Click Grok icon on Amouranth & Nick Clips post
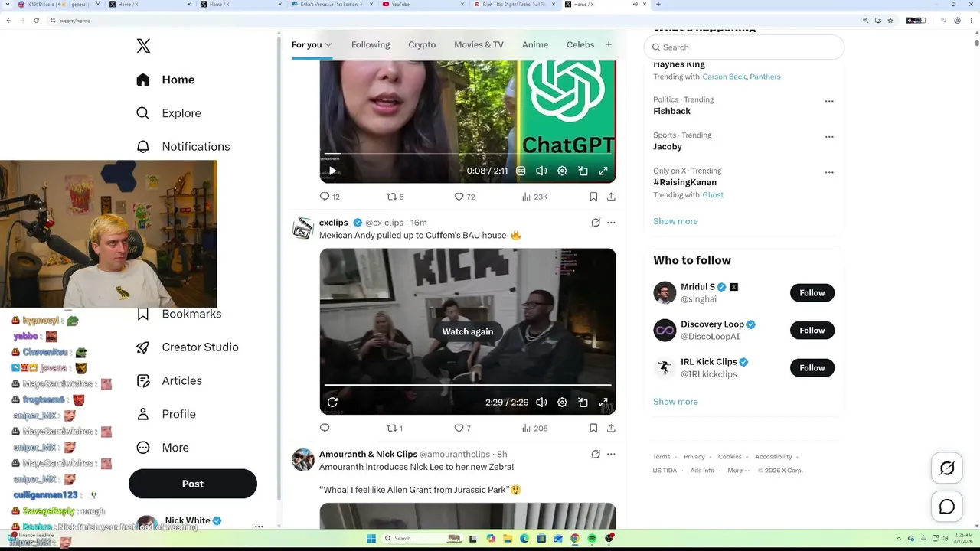The height and width of the screenshot is (551, 980). [596, 454]
